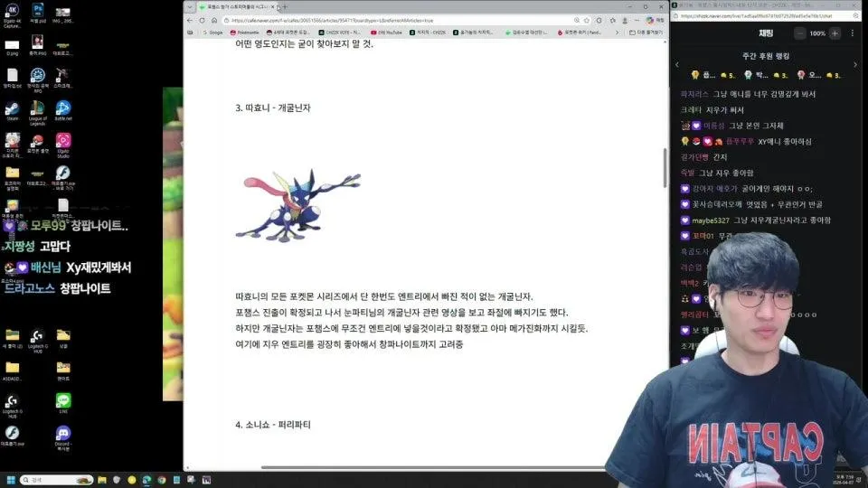Go to browser home page
This screenshot has height=488, width=868.
tap(214, 21)
